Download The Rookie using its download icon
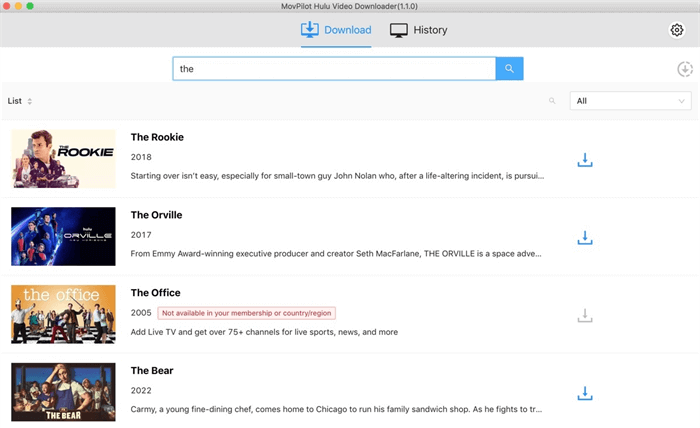This screenshot has height=428, width=700. (585, 160)
